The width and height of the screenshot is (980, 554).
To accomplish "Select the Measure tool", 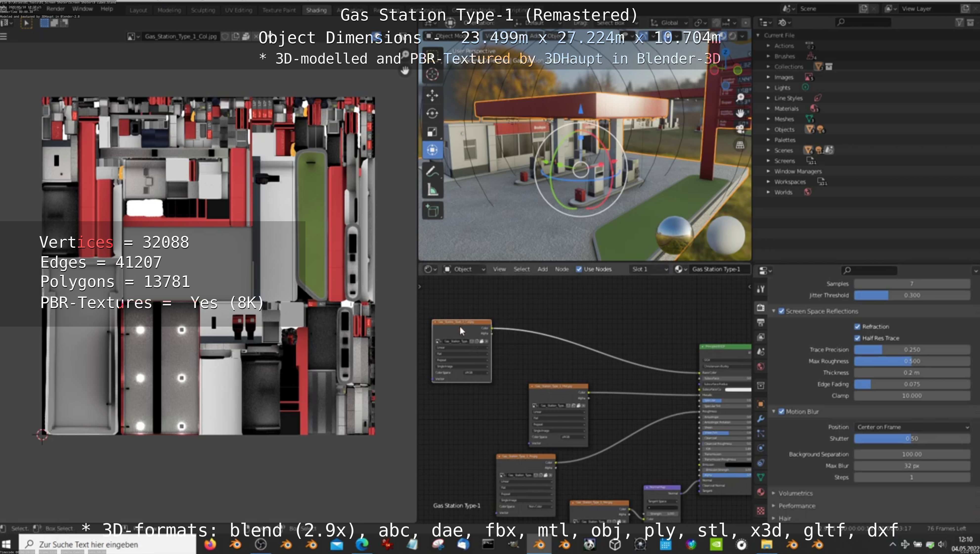I will (432, 190).
